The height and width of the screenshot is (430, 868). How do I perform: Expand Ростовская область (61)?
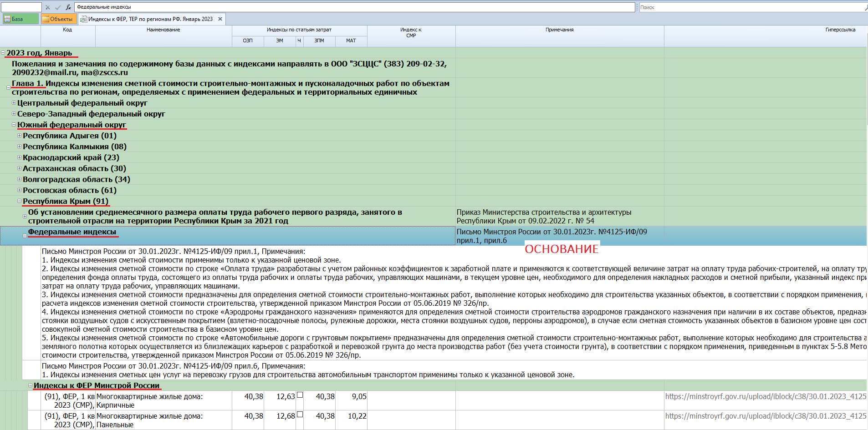pyautogui.click(x=19, y=190)
